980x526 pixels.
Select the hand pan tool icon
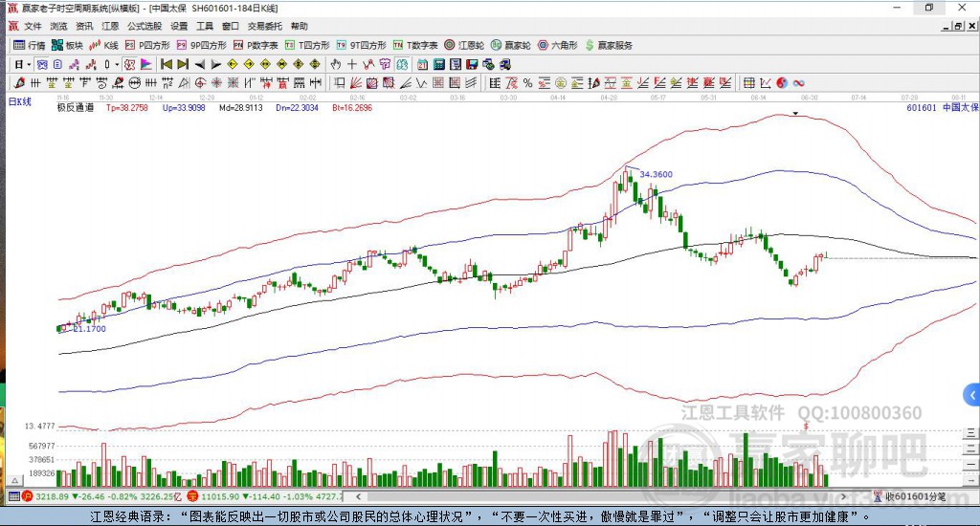[336, 64]
